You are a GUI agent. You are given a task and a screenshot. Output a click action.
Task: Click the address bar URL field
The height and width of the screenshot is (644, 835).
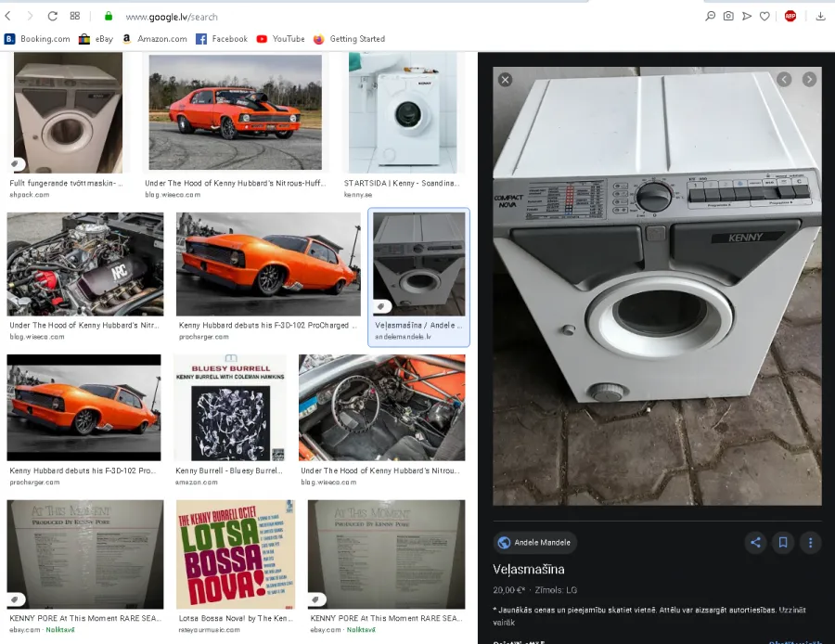point(172,17)
